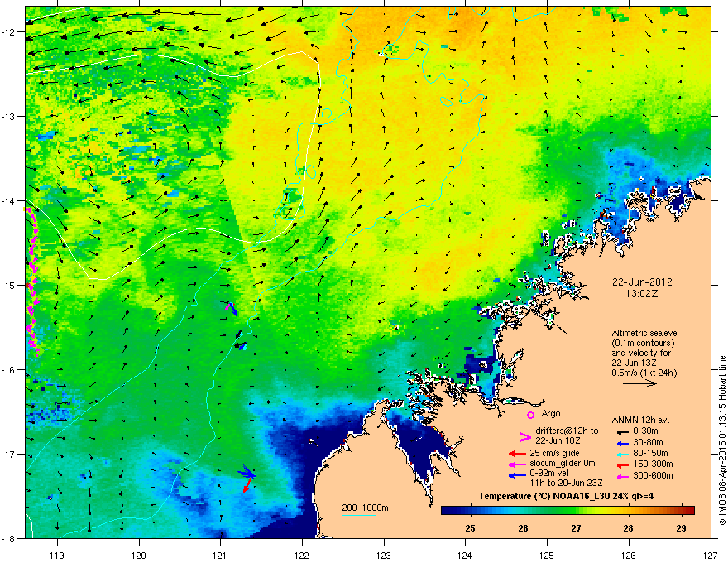
Task: Click the '0.5m/s (1kt 24h)' text
Action: coord(644,373)
